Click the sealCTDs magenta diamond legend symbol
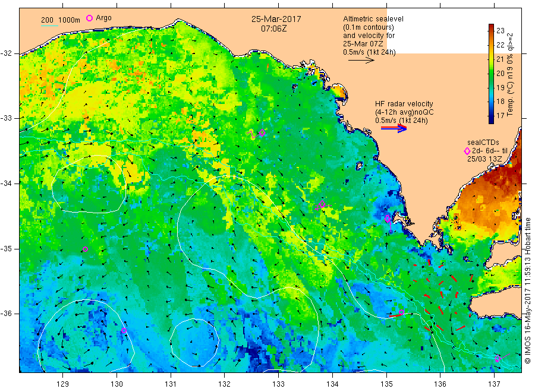 (467, 151)
